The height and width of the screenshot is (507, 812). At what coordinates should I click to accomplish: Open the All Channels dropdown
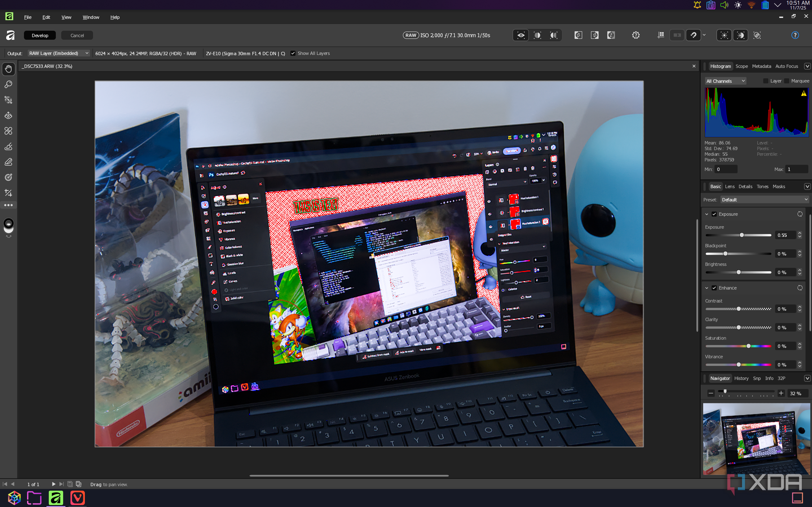point(725,81)
